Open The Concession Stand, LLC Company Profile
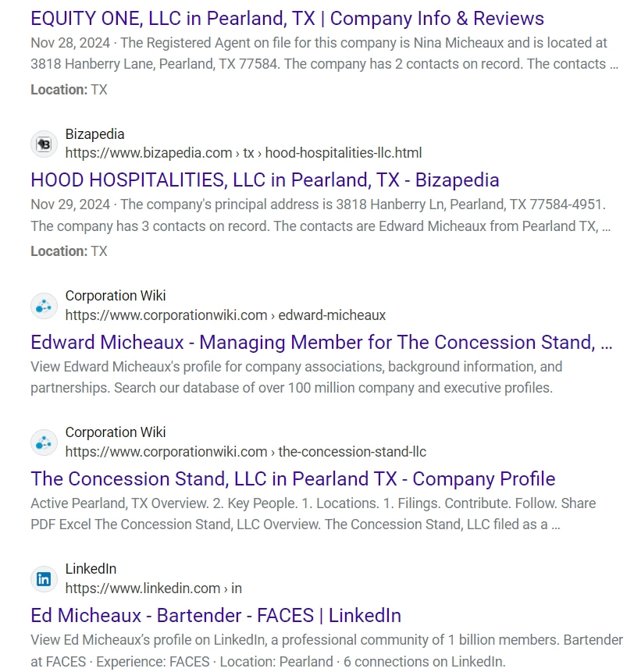Viewport: 634px width, 672px height. click(x=293, y=478)
